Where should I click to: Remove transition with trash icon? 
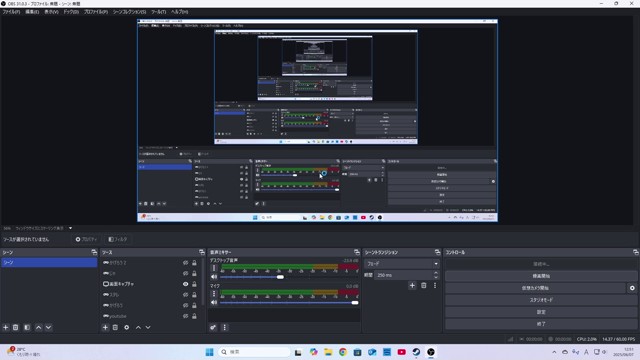[424, 285]
